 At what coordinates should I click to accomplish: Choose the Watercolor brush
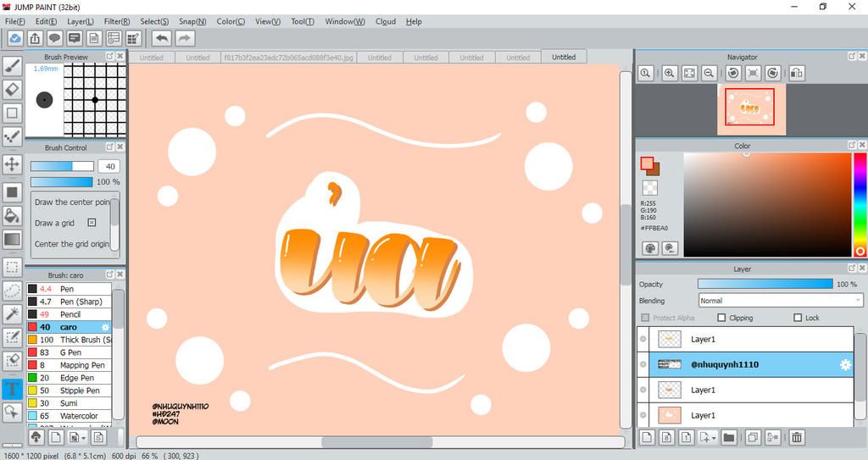[70, 416]
